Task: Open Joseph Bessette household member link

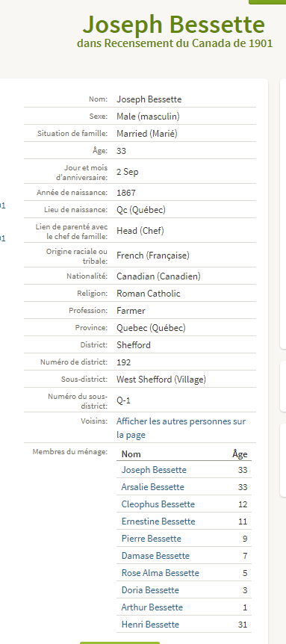Action: [154, 470]
